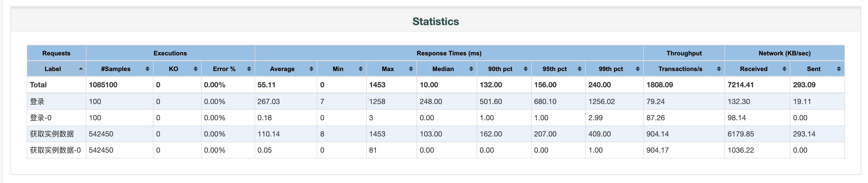
Task: Click the Min column sort arrows
Action: [x=361, y=69]
